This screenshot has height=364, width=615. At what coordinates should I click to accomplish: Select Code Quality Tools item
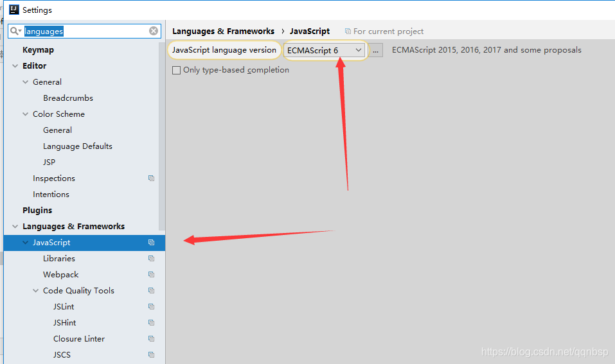tap(78, 291)
